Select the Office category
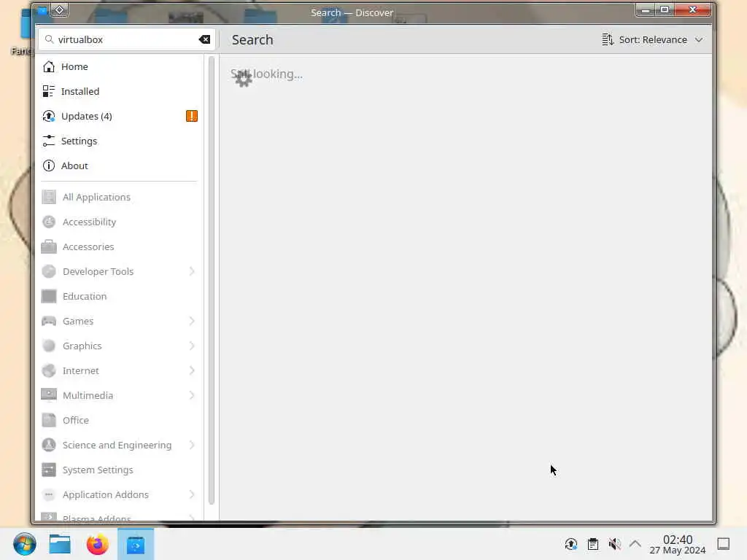 point(119,420)
